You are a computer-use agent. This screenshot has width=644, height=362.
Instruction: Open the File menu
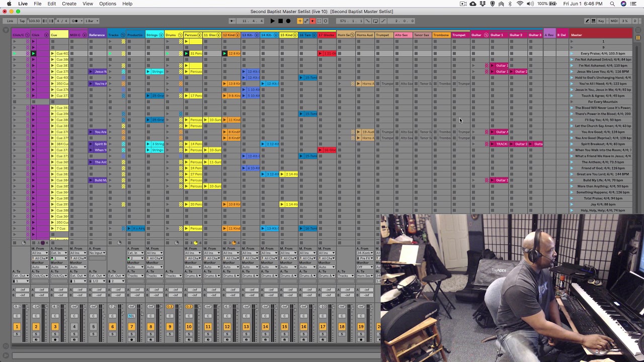[x=38, y=4]
